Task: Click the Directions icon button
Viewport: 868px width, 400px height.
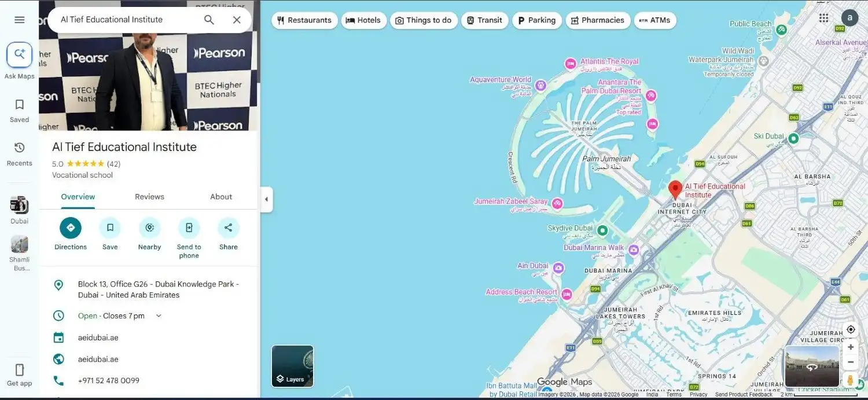Action: coord(71,227)
